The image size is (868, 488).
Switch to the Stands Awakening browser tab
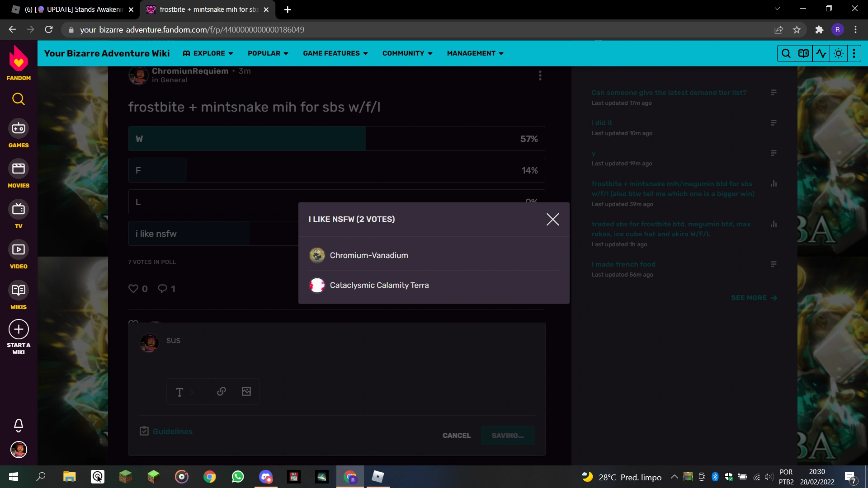[72, 9]
